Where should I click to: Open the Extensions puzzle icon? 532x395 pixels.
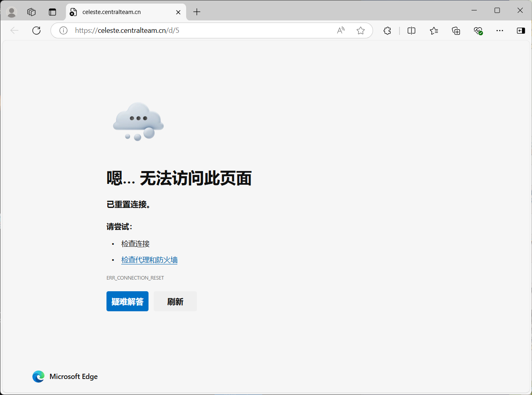(x=387, y=30)
